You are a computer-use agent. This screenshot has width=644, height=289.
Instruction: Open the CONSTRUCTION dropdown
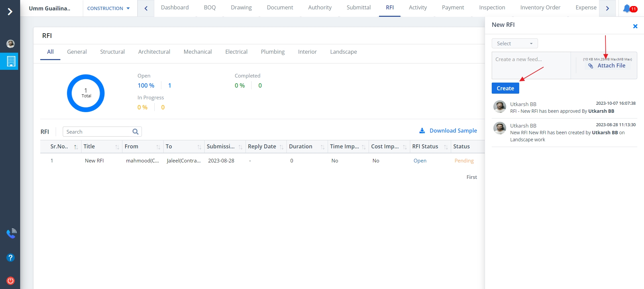coord(108,8)
